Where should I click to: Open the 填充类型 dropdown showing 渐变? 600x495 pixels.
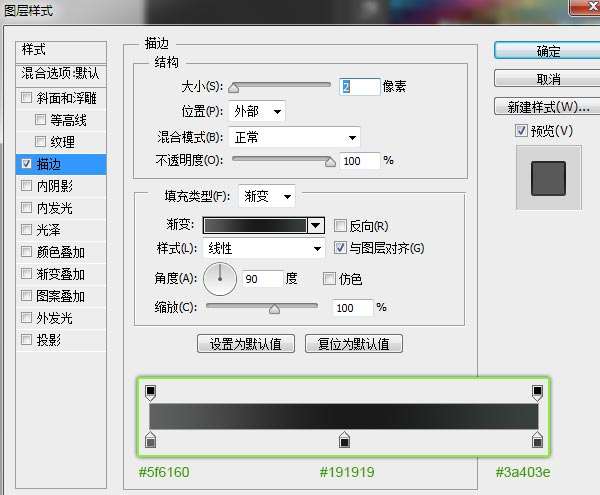[267, 197]
